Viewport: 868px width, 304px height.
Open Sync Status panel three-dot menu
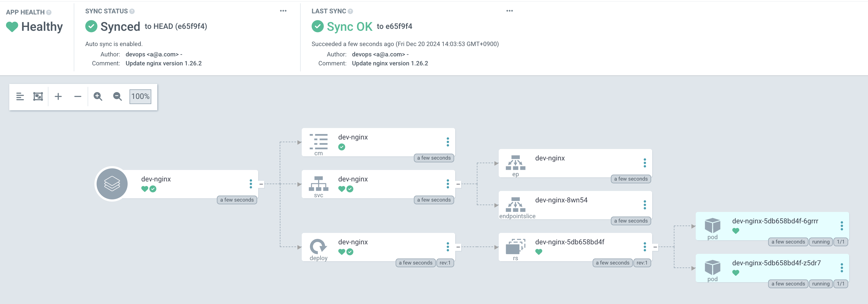coord(283,11)
